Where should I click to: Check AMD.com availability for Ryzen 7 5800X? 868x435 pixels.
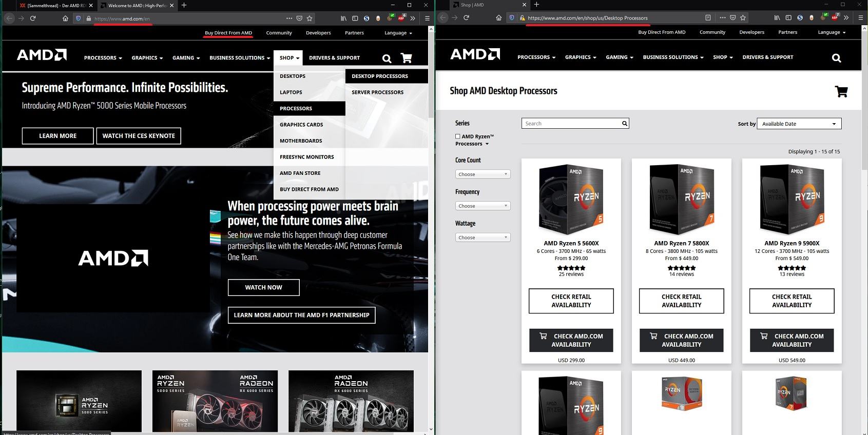(682, 340)
